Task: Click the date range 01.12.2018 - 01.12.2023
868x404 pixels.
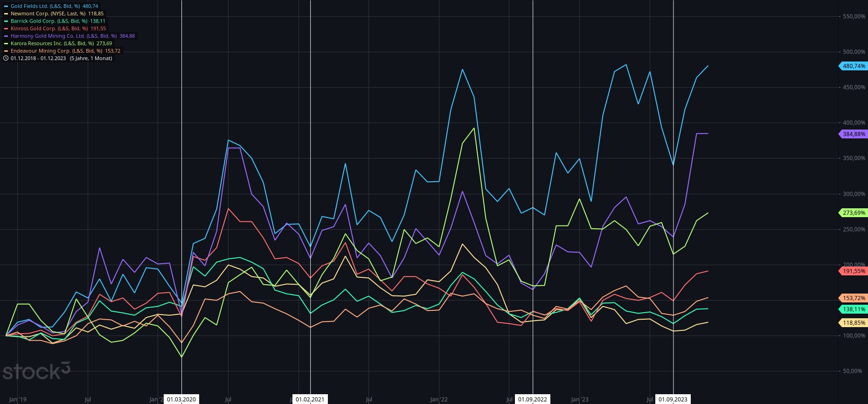Action: pyautogui.click(x=38, y=58)
